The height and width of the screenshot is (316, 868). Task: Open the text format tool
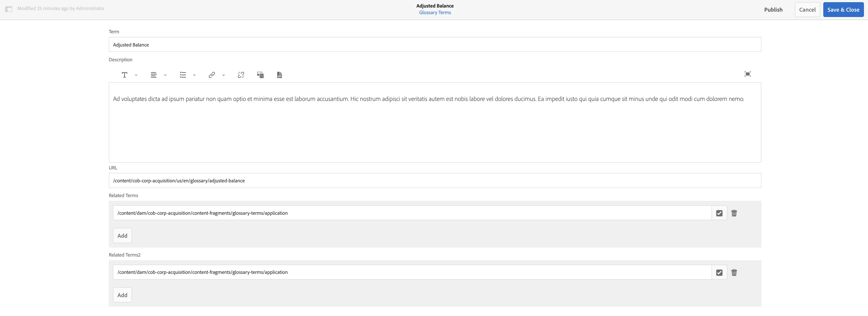[x=124, y=75]
